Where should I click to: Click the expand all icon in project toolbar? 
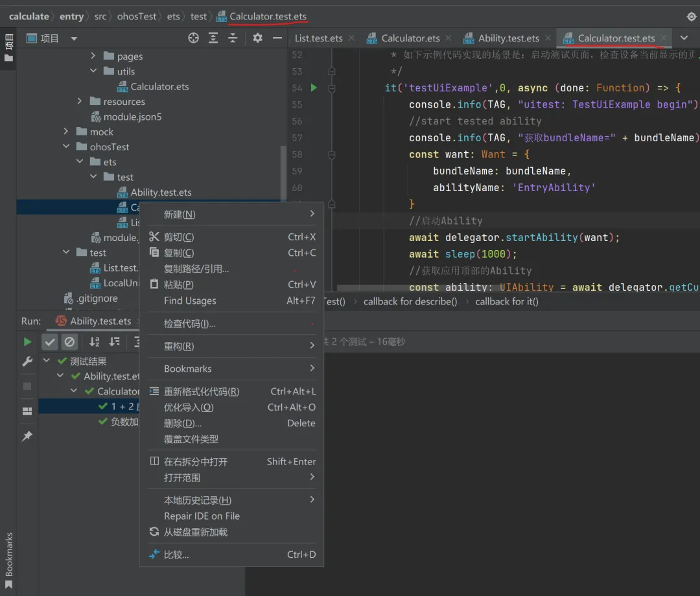click(x=213, y=38)
